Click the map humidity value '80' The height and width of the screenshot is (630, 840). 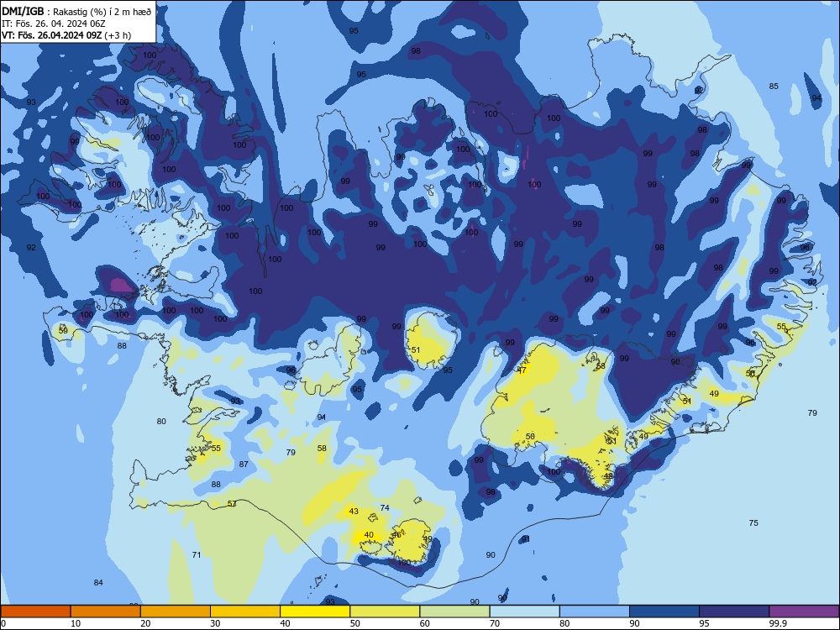pyautogui.click(x=161, y=421)
